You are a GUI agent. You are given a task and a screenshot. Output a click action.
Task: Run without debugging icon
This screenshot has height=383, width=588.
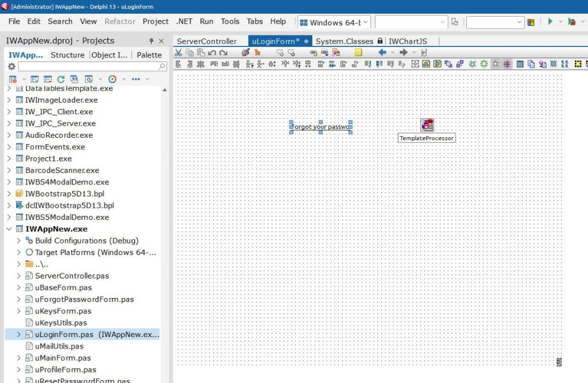pos(572,22)
